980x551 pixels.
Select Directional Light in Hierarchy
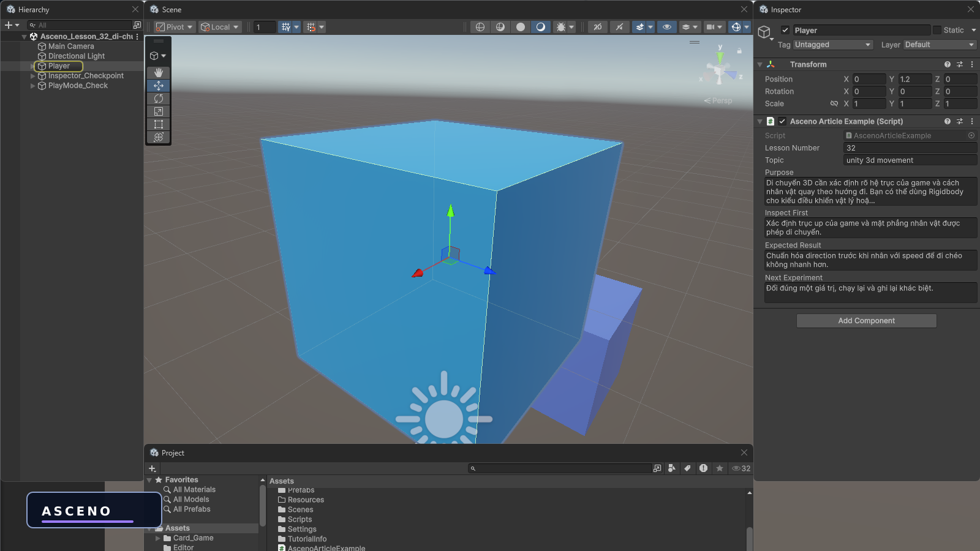(77, 56)
